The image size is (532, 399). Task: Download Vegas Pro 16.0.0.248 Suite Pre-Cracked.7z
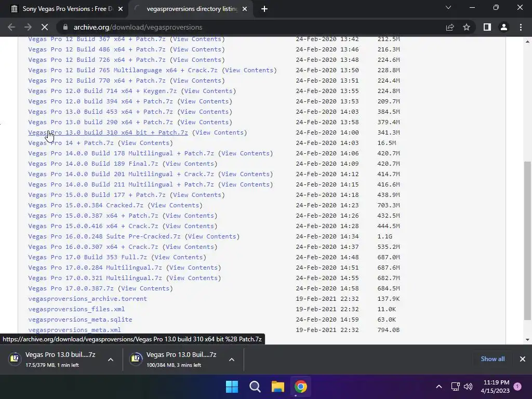coord(104,236)
